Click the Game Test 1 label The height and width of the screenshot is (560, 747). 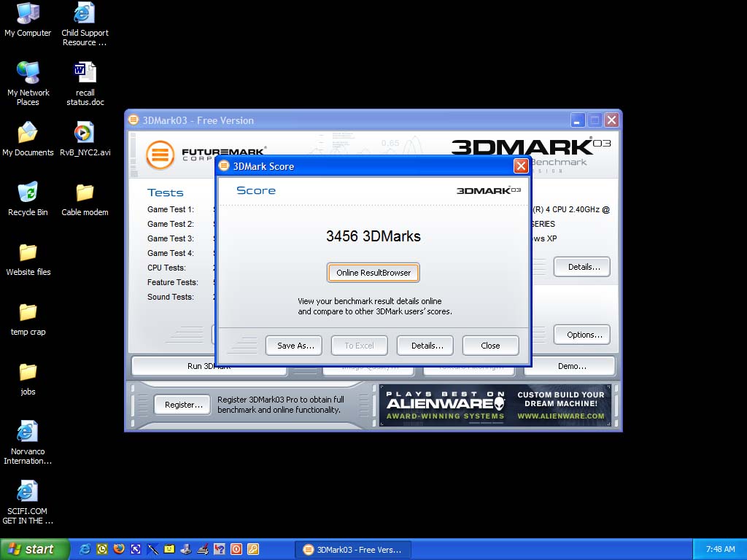point(171,209)
